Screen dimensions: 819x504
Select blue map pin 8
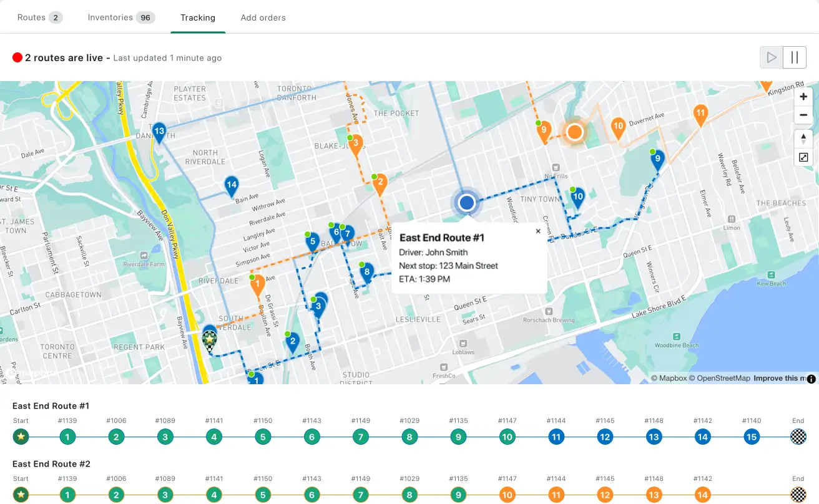tap(367, 273)
